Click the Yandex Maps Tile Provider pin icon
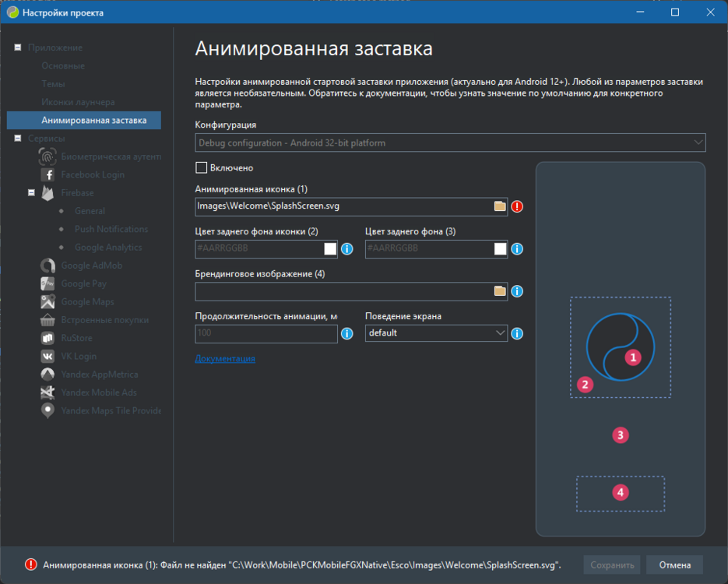The width and height of the screenshot is (728, 584). [47, 411]
